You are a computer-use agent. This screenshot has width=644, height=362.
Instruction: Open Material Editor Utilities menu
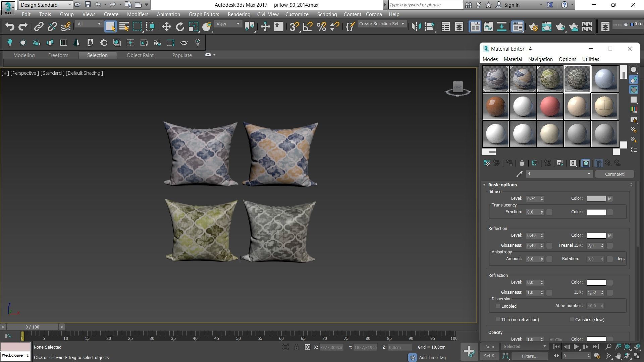coord(590,59)
